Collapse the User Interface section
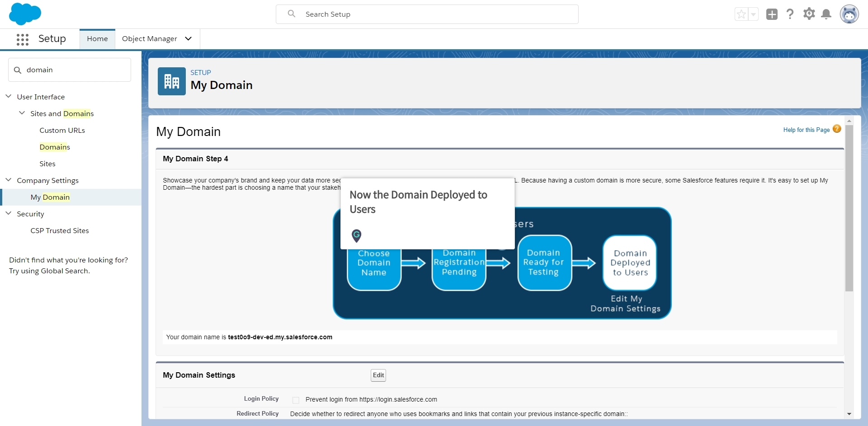Image resolution: width=868 pixels, height=426 pixels. tap(9, 96)
